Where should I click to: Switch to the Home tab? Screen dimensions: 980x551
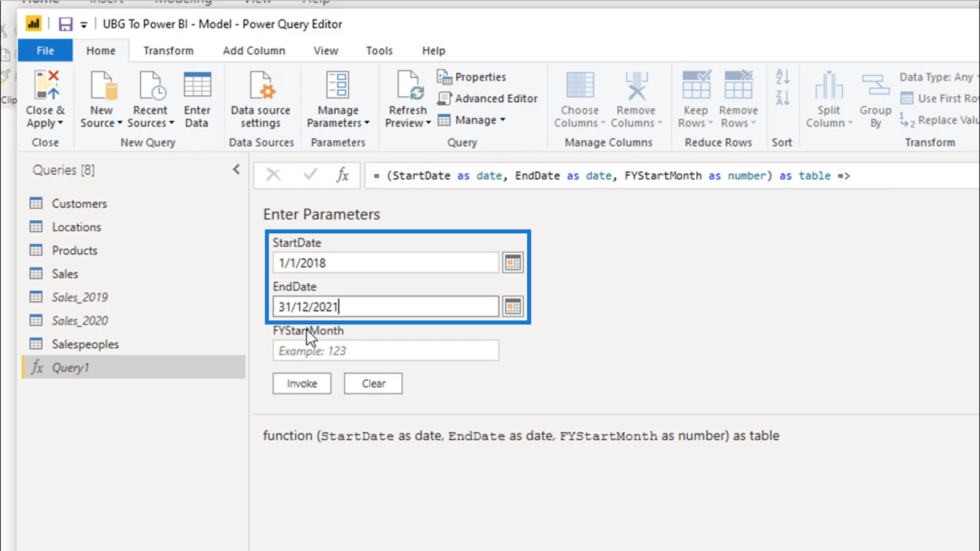pos(100,51)
